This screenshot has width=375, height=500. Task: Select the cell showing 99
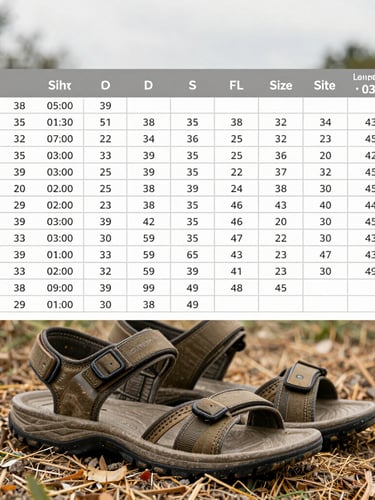click(149, 288)
